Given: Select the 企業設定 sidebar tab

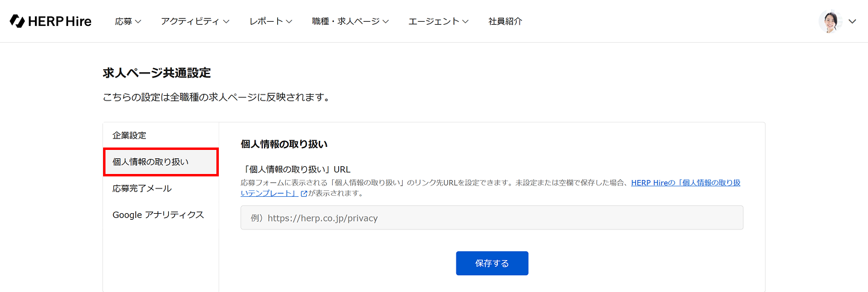Looking at the screenshot, I should click(130, 135).
